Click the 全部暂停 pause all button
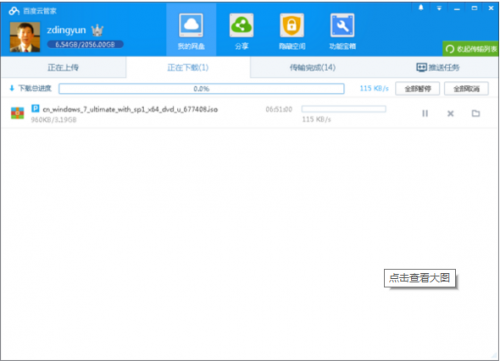The image size is (500, 361). [x=417, y=89]
